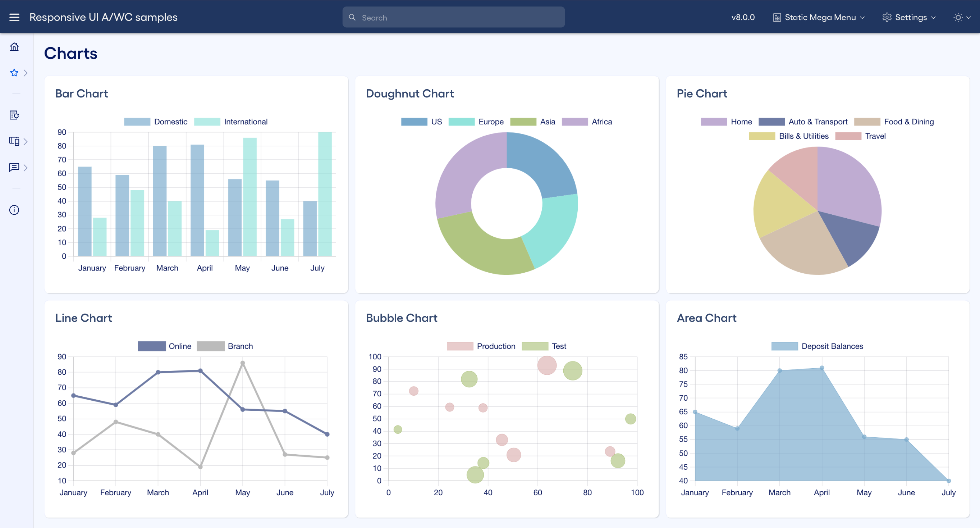Open the devices icon in the sidebar
The width and height of the screenshot is (980, 528).
click(14, 141)
